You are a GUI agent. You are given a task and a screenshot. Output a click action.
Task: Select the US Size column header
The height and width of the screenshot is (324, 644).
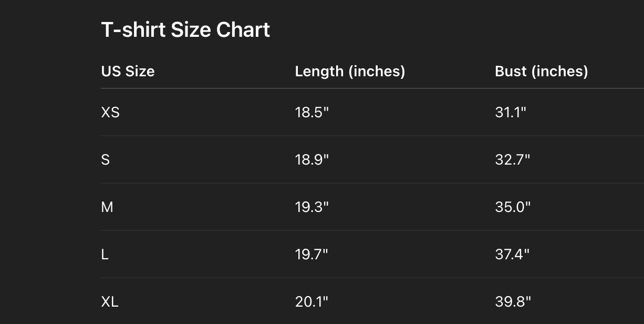pyautogui.click(x=128, y=72)
